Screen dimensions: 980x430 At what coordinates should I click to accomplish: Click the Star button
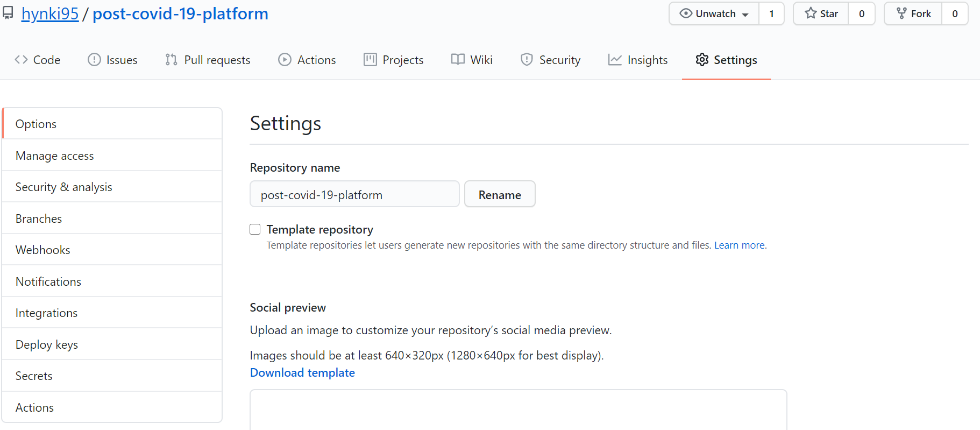click(x=821, y=13)
